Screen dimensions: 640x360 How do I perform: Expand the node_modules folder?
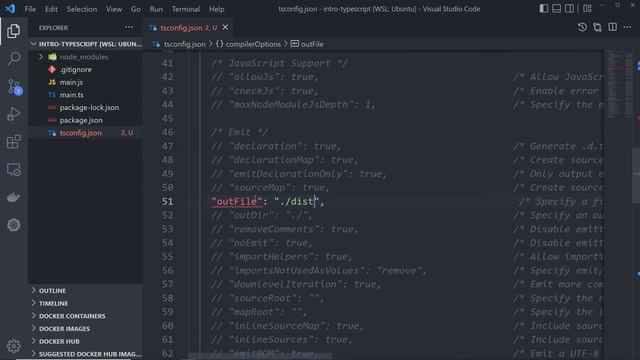coord(86,57)
